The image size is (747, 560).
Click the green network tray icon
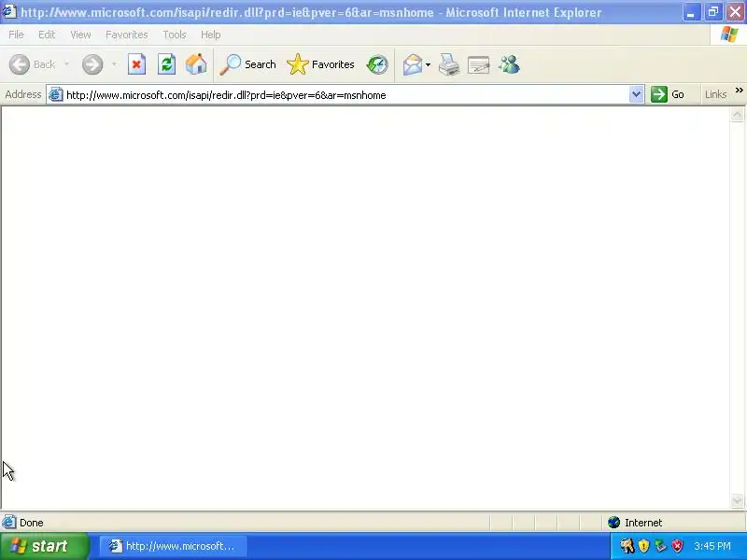point(660,546)
